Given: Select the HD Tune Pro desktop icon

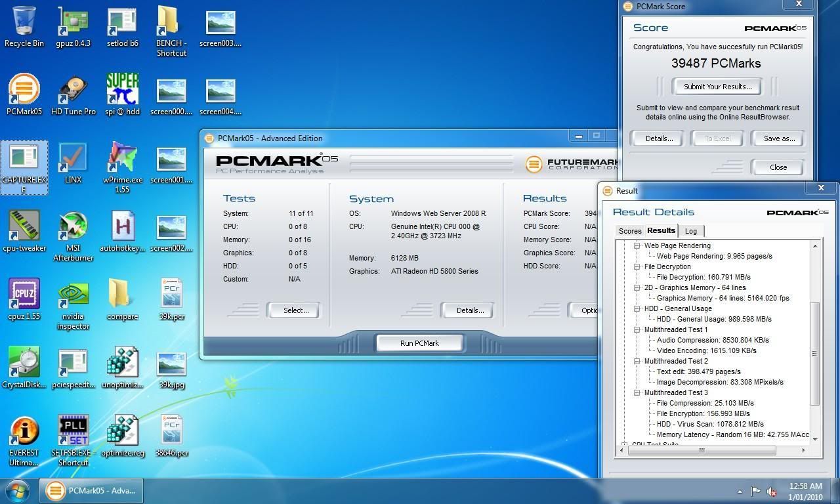Looking at the screenshot, I should (73, 91).
